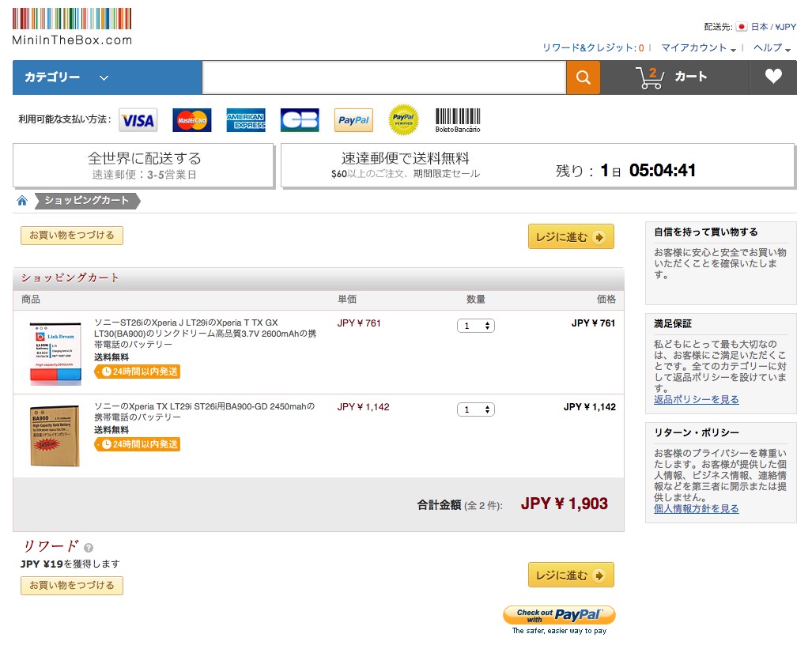Click bottom レジに進む checkout button
Image resolution: width=812 pixels, height=649 pixels.
(x=571, y=575)
